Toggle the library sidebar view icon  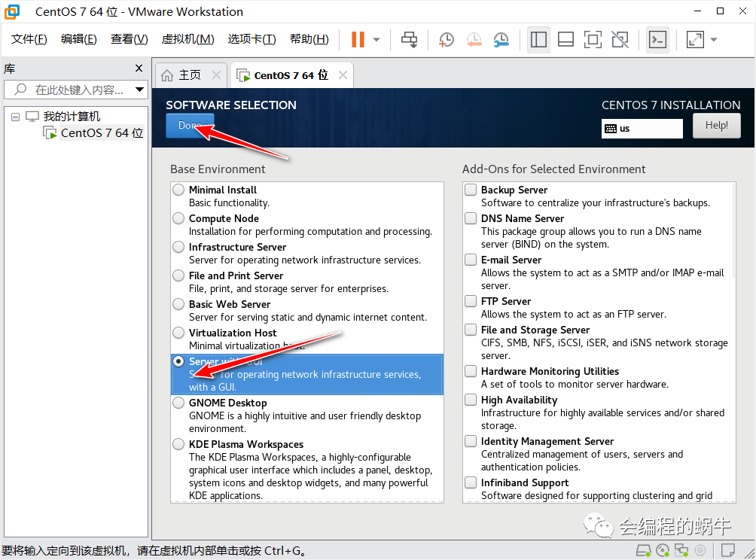[x=538, y=40]
